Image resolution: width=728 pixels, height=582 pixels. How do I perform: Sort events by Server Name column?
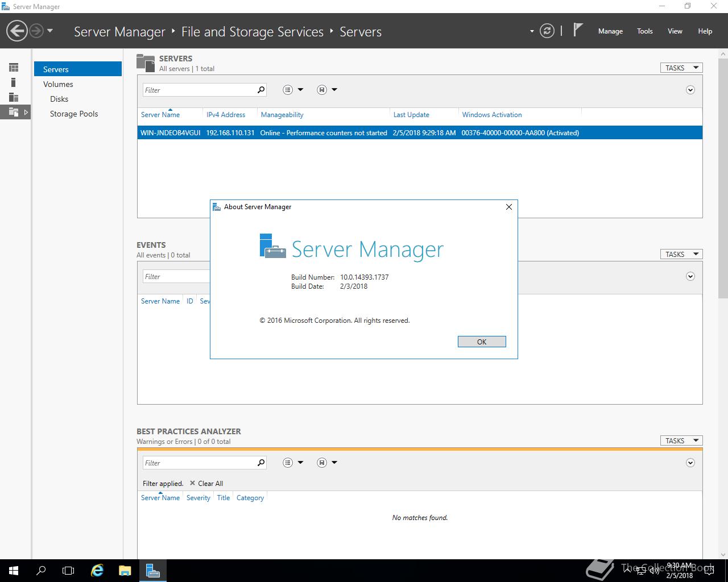[x=160, y=301]
